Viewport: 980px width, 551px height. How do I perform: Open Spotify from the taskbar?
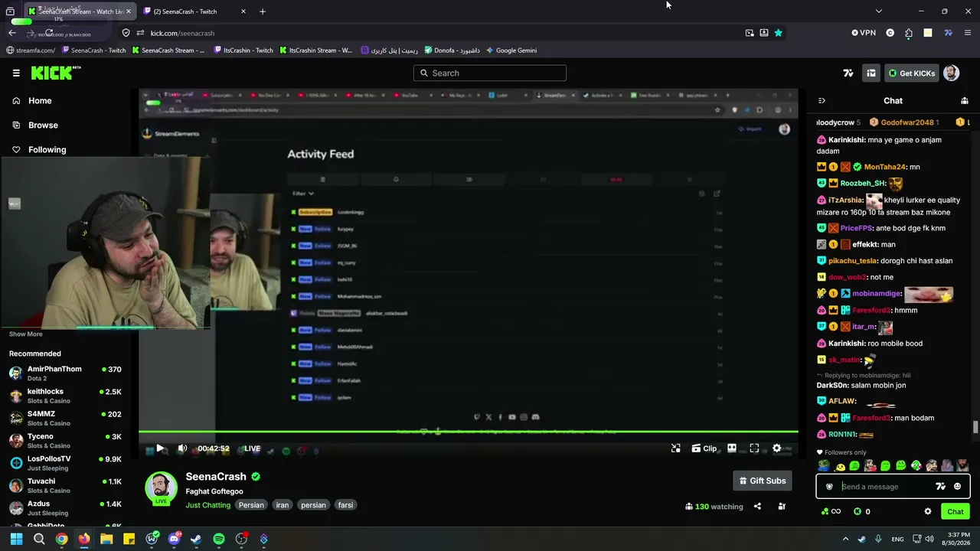pos(219,539)
